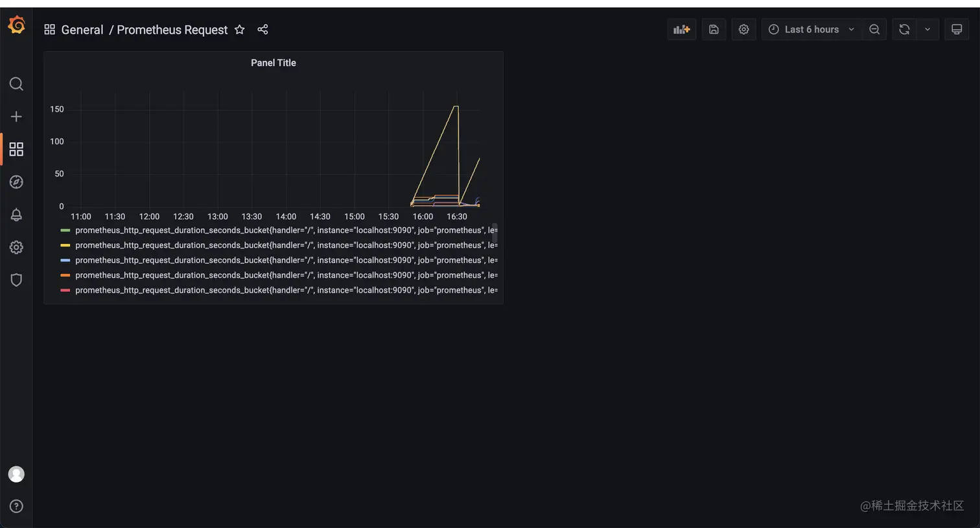Expand the refresh interval dropdown arrow
The width and height of the screenshot is (980, 528).
[927, 29]
